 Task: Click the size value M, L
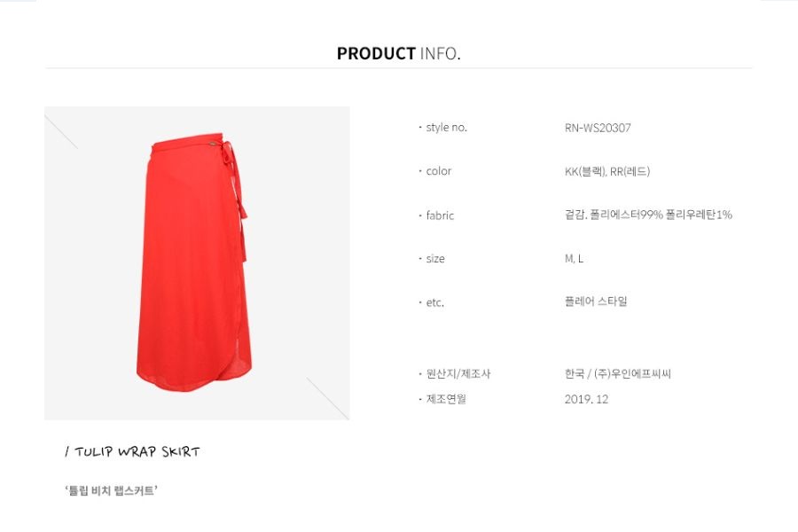point(574,259)
